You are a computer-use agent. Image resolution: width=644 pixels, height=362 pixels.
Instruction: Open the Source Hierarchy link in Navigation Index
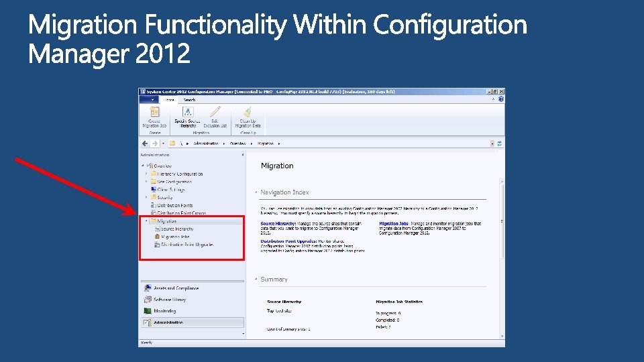click(x=278, y=224)
